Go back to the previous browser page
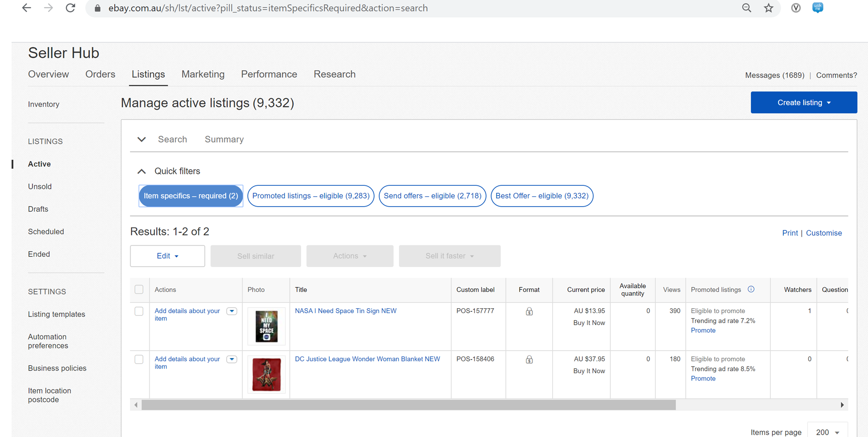 pyautogui.click(x=26, y=8)
